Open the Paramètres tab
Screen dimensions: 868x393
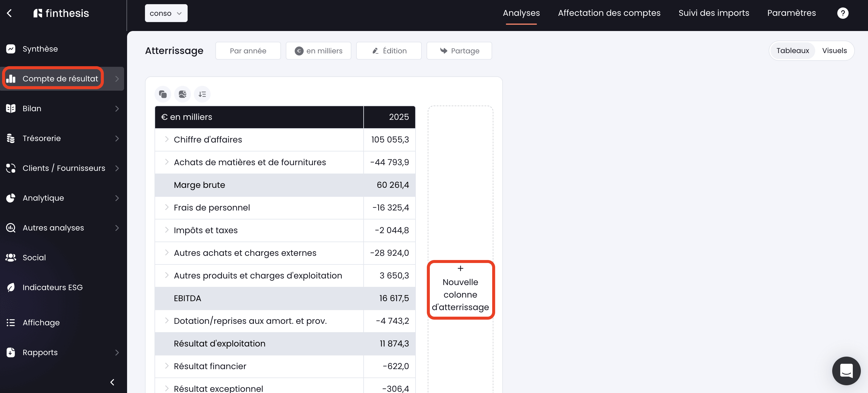point(791,13)
